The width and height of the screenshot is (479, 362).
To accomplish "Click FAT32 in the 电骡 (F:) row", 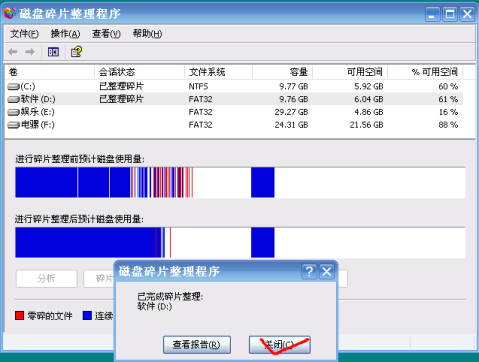I will point(200,125).
